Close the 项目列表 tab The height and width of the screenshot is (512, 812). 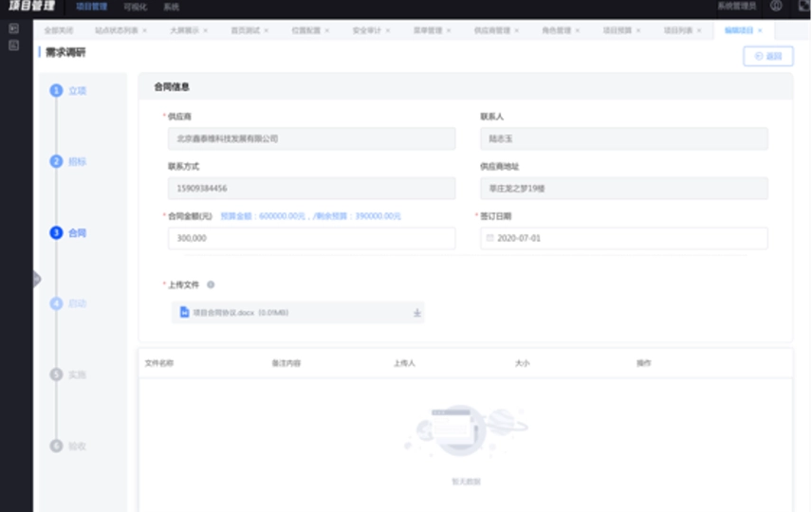point(699,30)
